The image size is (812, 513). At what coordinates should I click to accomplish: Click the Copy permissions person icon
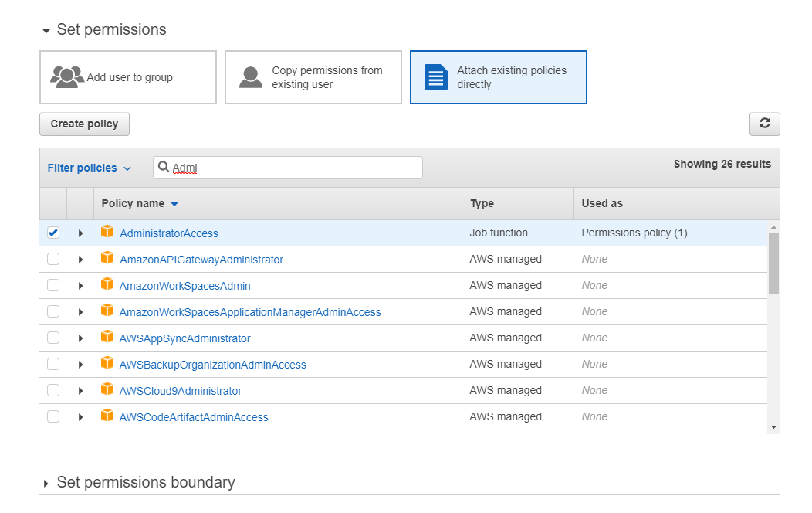[251, 77]
